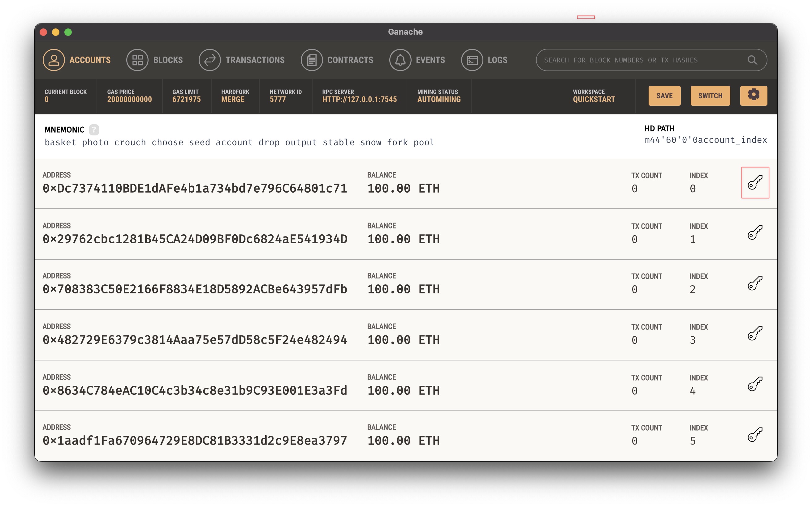Open settings with the gear icon
The width and height of the screenshot is (812, 507).
pyautogui.click(x=753, y=96)
